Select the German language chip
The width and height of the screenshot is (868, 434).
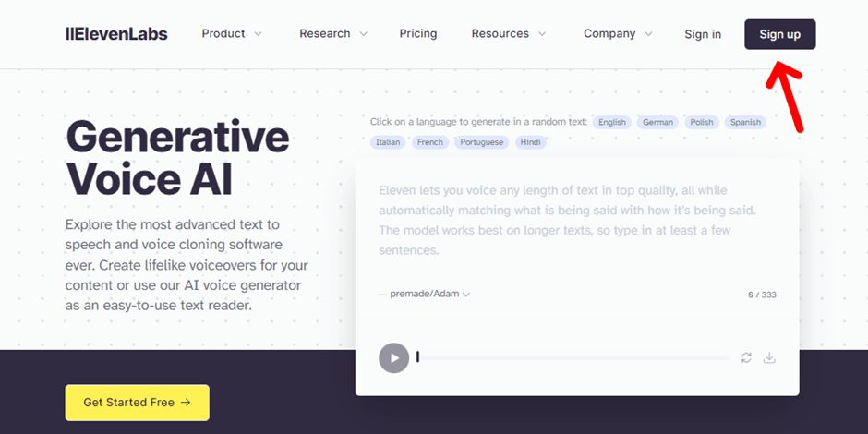click(x=658, y=122)
